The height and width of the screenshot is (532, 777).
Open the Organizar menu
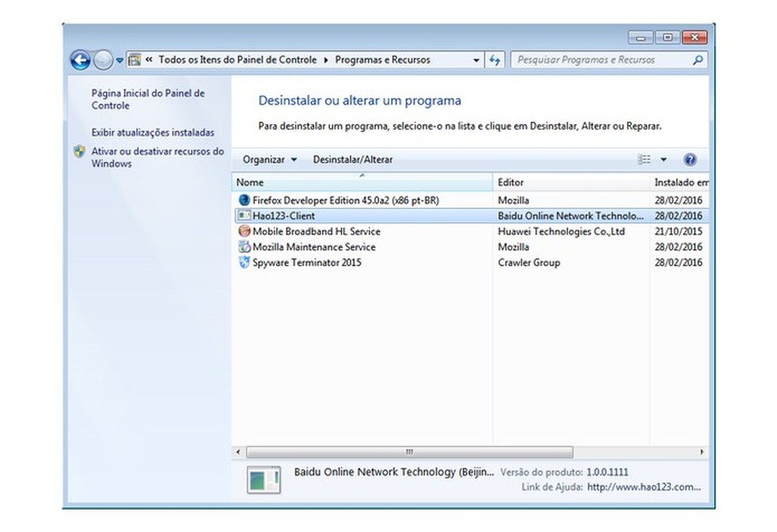point(269,159)
